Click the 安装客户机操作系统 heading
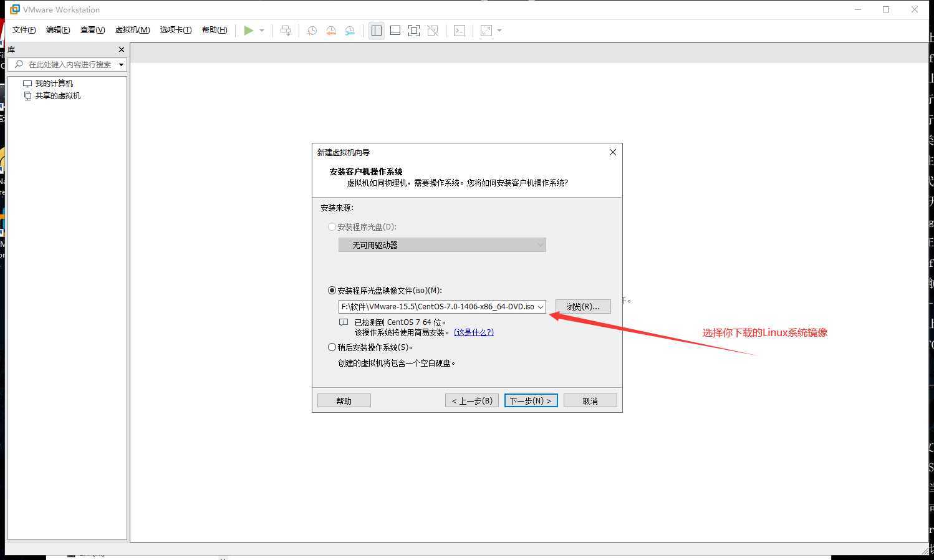Screen dimensions: 934x560 click(366, 171)
